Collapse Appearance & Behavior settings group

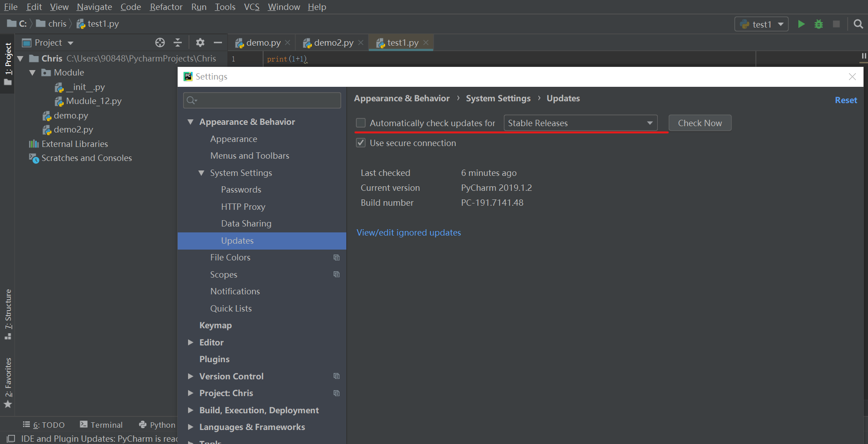pyautogui.click(x=191, y=122)
